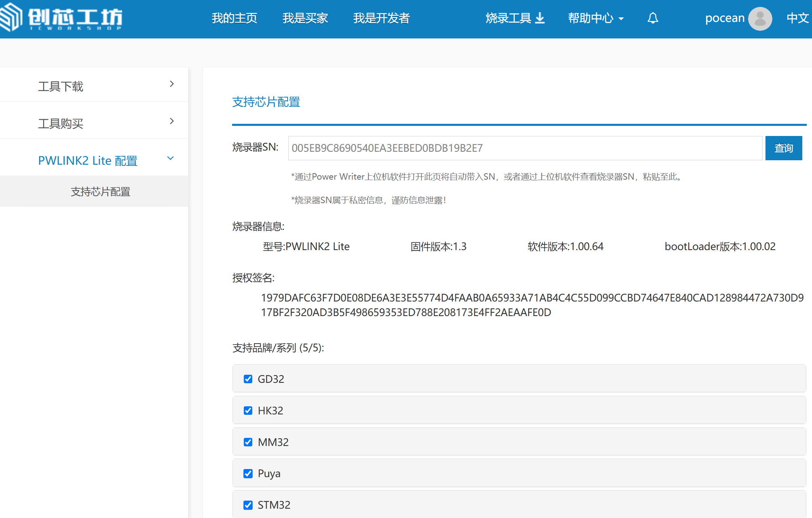Image resolution: width=812 pixels, height=518 pixels.
Task: Click the bootLoader版本:1.00.02 text
Action: click(720, 246)
